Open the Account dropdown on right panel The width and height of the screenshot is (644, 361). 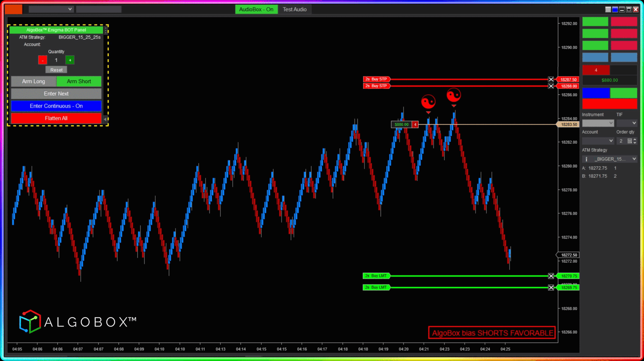point(598,140)
